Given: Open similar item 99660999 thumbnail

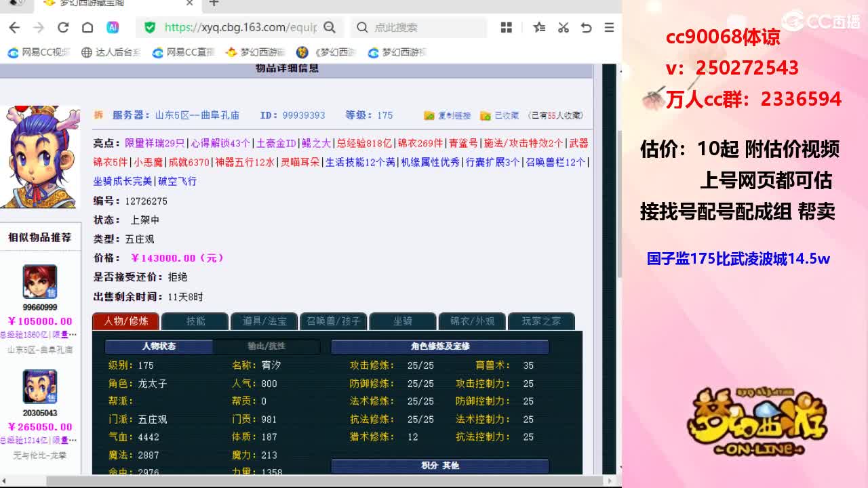Looking at the screenshot, I should click(x=40, y=282).
